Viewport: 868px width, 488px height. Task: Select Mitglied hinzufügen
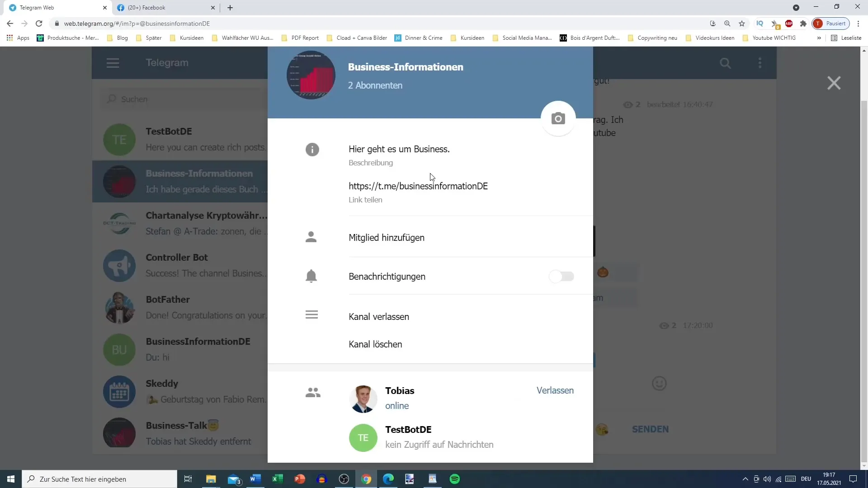pyautogui.click(x=387, y=238)
